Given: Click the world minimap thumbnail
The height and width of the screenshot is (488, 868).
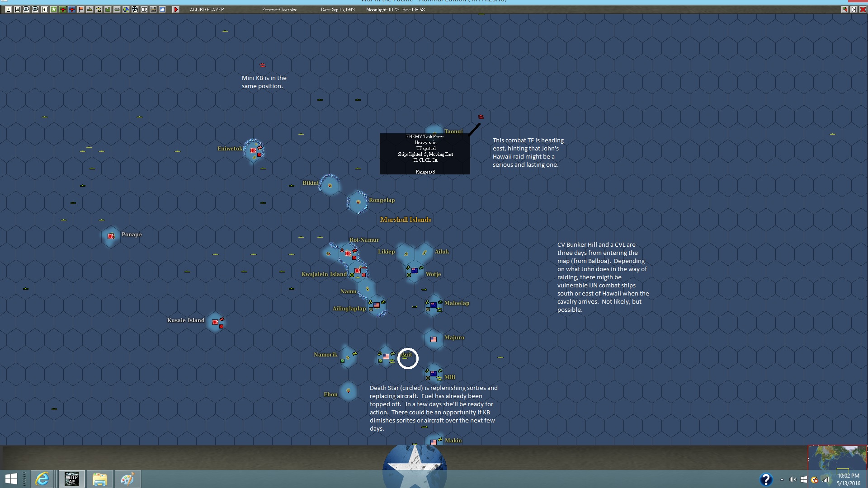Looking at the screenshot, I should pos(837,457).
